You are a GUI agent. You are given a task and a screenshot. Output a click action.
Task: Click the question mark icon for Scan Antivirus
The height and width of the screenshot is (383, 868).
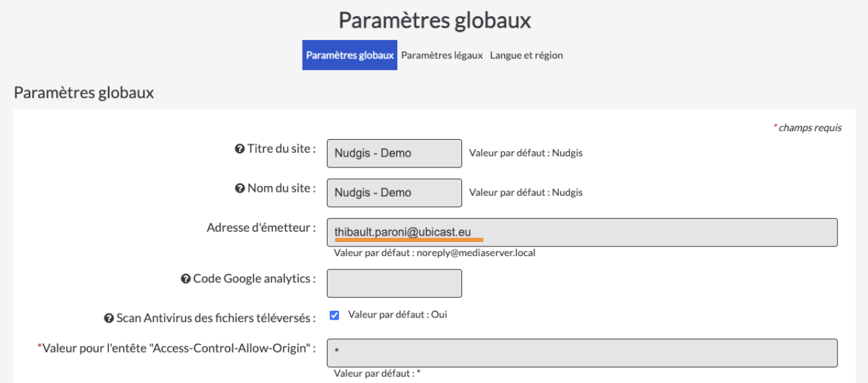(x=108, y=318)
